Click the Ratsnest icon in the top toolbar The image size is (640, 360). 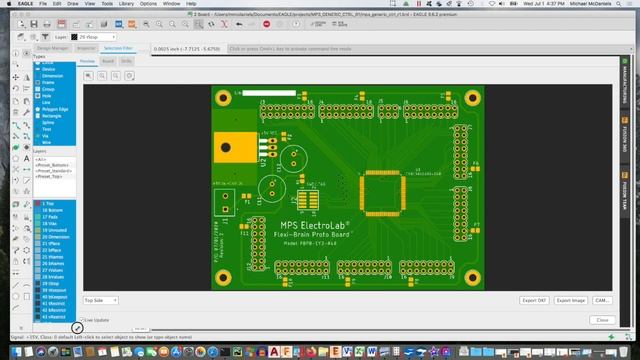(x=224, y=24)
